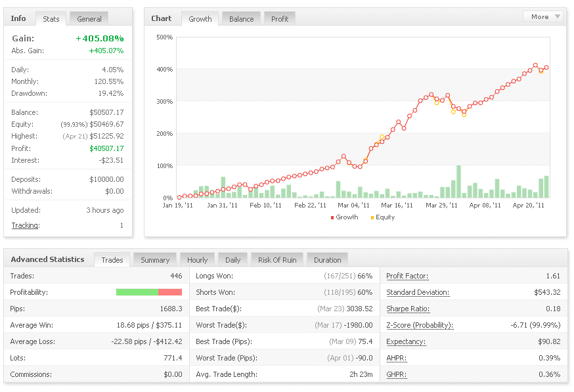
Task: Click the Expectancy label link
Action: (406, 341)
